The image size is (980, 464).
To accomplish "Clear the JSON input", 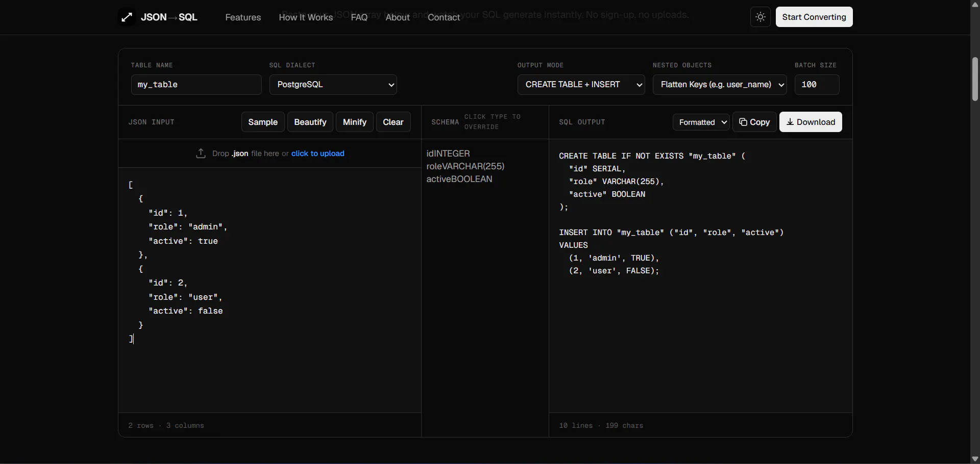I will point(393,122).
